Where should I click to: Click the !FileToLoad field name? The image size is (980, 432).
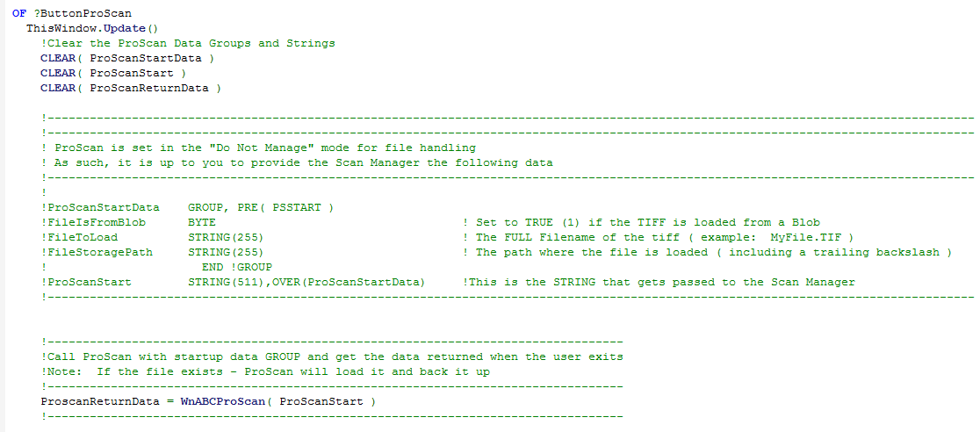(x=79, y=238)
